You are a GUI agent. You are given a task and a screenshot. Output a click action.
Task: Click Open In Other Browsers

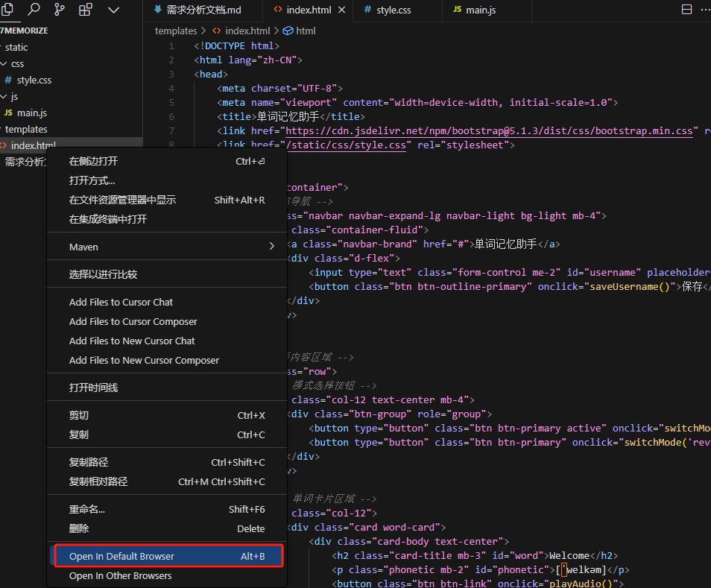click(167, 576)
